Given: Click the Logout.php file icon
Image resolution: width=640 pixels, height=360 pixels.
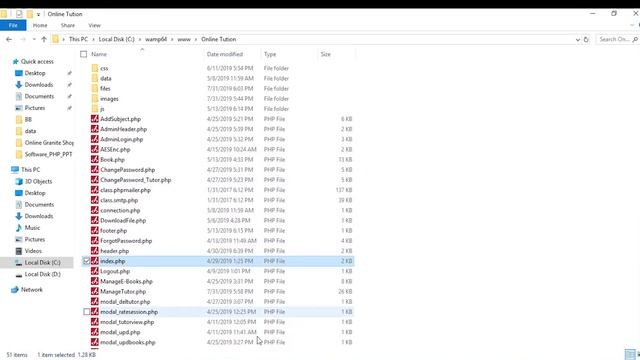Looking at the screenshot, I should (x=95, y=271).
